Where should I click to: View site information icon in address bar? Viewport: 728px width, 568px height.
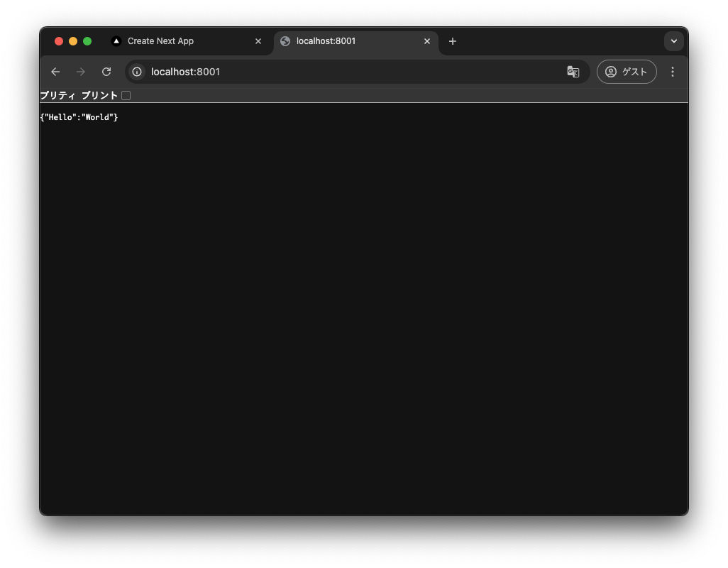tap(137, 72)
